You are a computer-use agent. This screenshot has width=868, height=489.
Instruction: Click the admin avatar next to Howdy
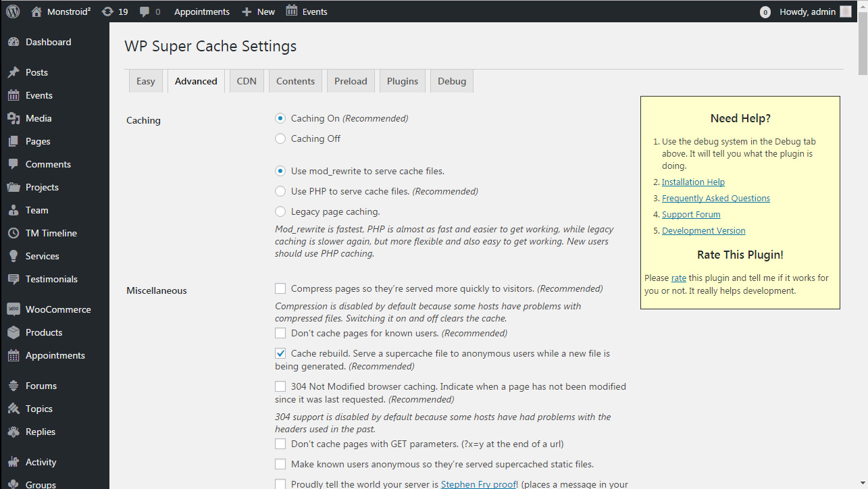(846, 11)
